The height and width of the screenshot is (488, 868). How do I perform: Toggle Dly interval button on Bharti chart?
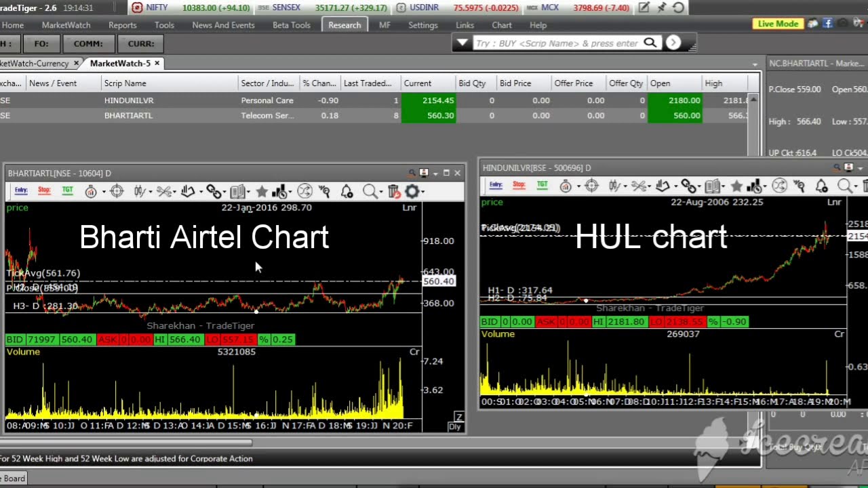(x=455, y=426)
